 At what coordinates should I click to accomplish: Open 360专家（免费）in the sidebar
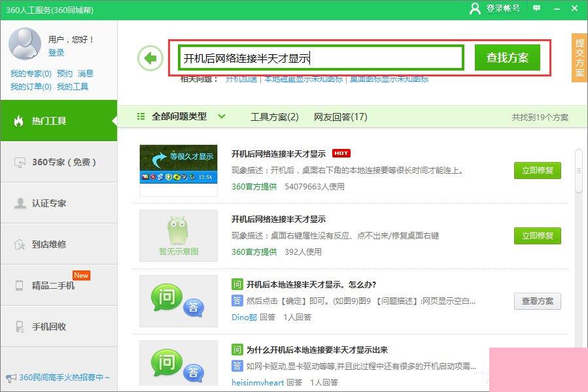tap(59, 162)
